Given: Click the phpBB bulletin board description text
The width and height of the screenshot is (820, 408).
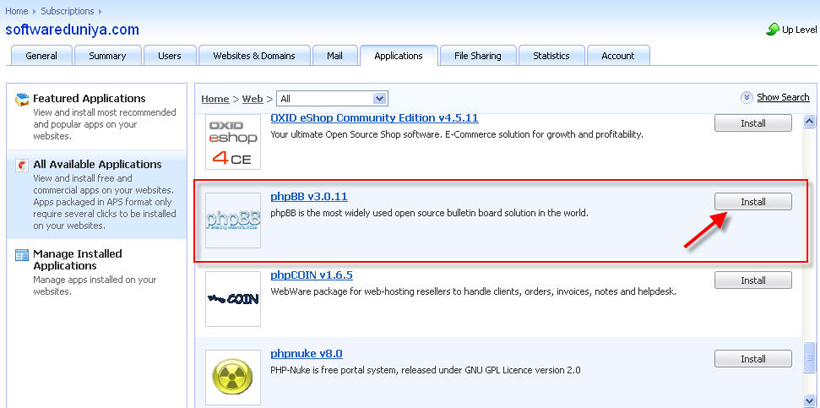Looking at the screenshot, I should [429, 213].
